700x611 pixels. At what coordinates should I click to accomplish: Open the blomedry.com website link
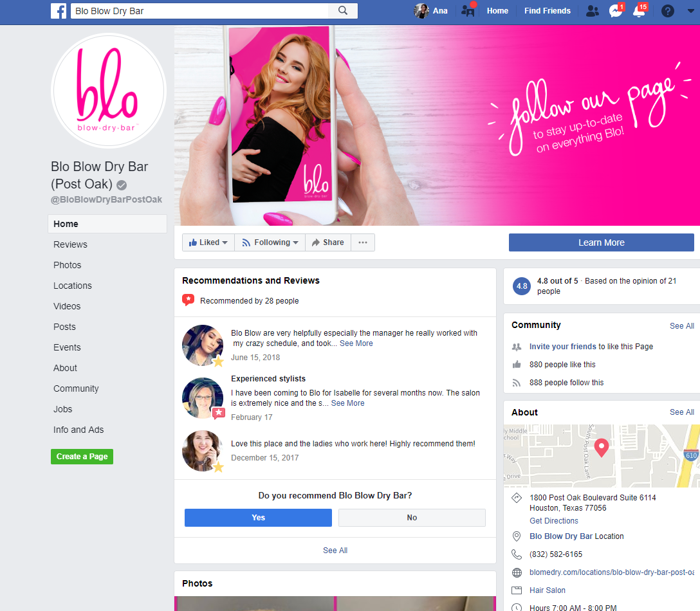(x=612, y=572)
